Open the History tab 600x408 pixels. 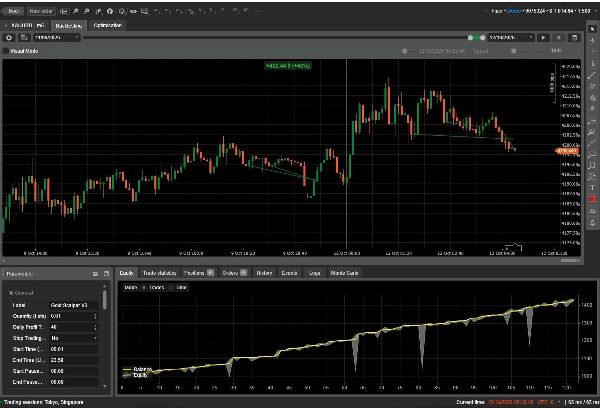264,273
